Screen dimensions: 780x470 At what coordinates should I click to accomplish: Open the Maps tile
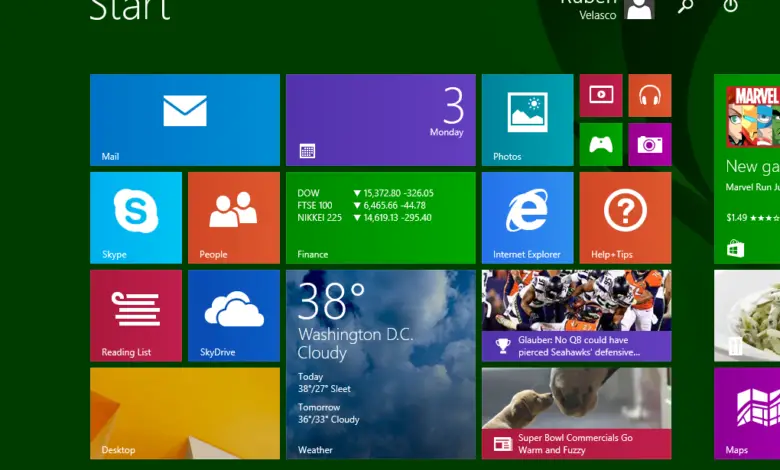747,413
